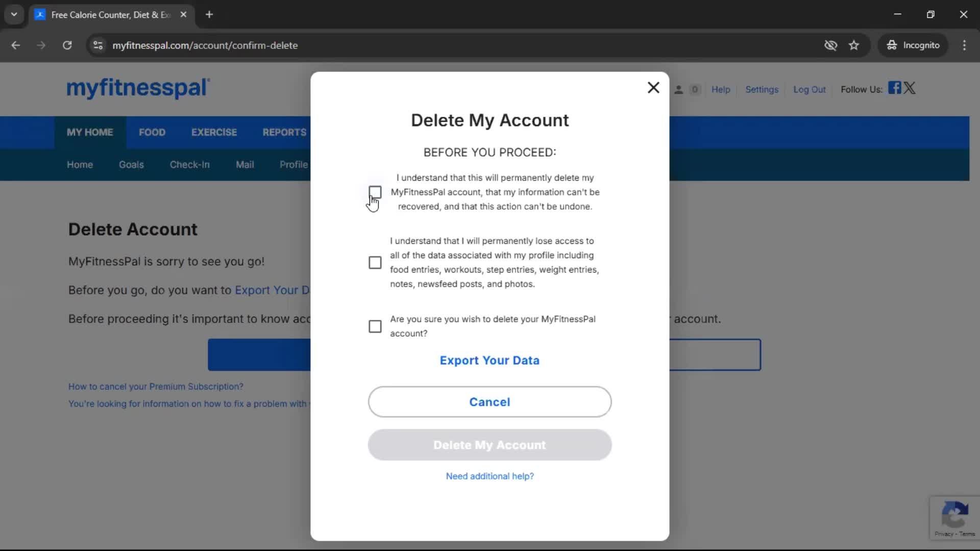Restore down the browser window
This screenshot has width=980, height=551.
[x=930, y=14]
